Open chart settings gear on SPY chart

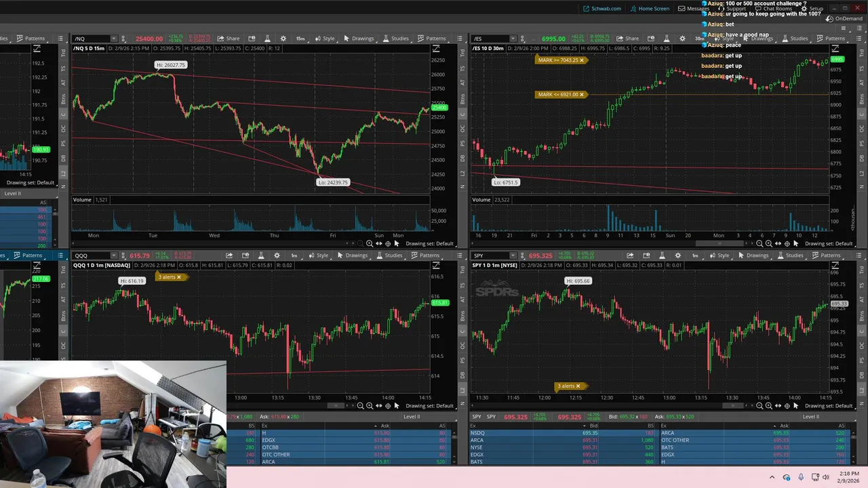(x=677, y=256)
